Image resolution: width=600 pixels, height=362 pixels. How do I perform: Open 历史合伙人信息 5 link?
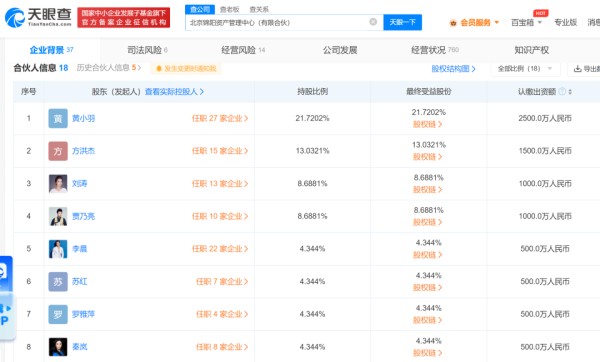point(109,68)
